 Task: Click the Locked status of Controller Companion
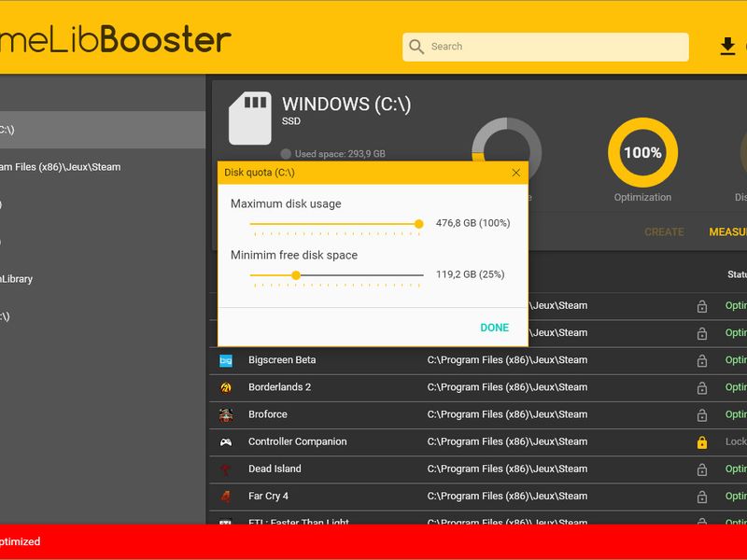tap(736, 441)
